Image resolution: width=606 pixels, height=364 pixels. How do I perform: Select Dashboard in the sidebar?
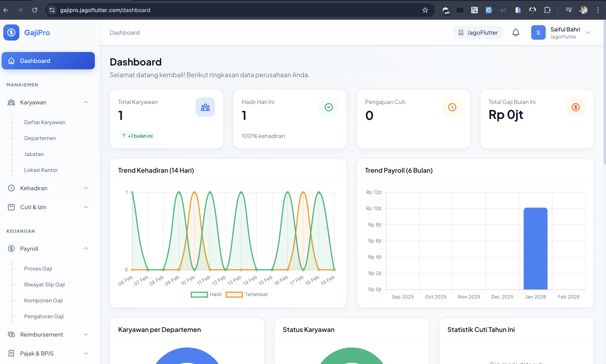(48, 61)
